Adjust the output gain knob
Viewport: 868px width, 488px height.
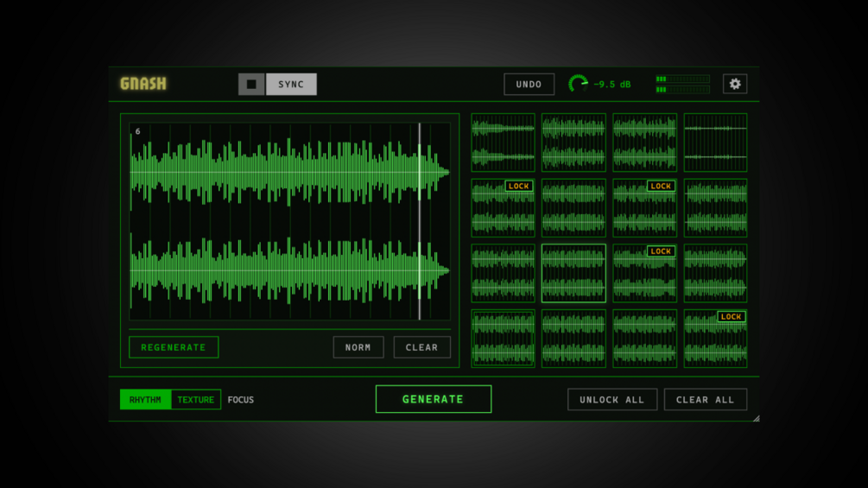coord(578,84)
